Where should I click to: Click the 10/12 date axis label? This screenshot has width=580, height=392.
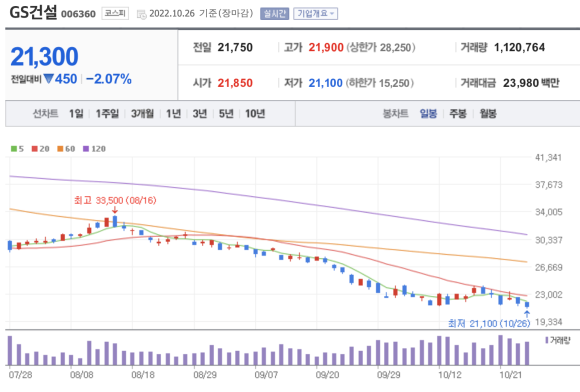coord(450,375)
